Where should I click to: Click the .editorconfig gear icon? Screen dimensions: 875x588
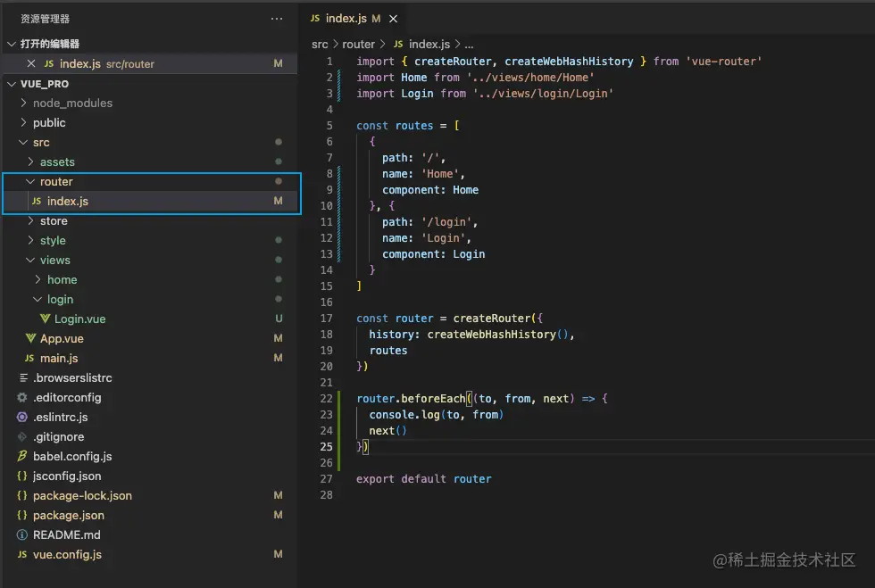point(22,397)
